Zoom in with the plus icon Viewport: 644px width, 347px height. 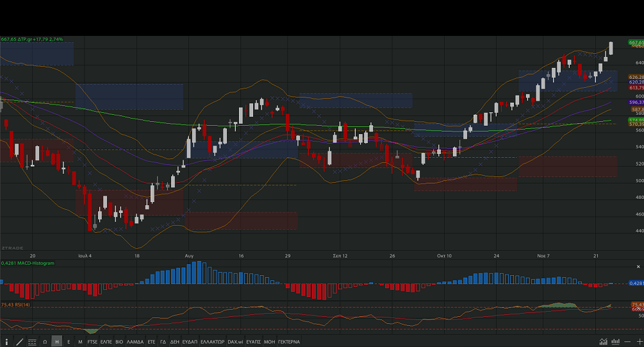click(640, 342)
